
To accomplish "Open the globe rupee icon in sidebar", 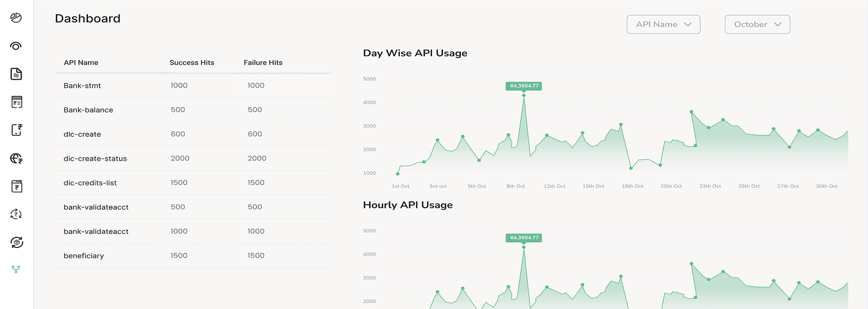I will 17,158.
